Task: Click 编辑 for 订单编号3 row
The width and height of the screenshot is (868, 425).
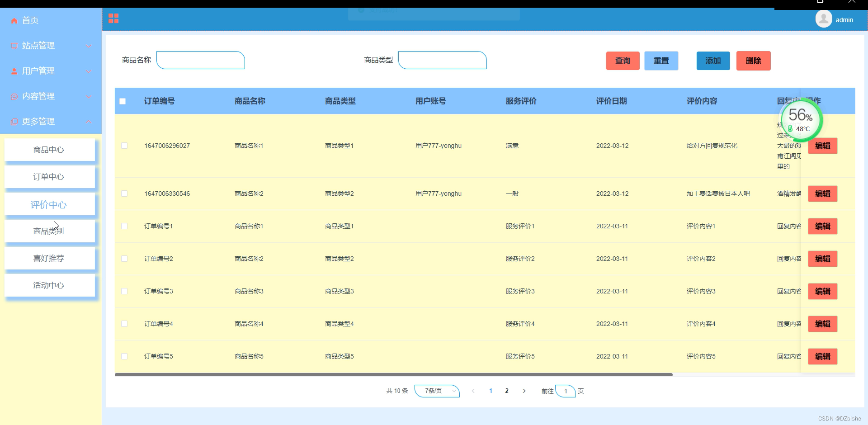Action: tap(822, 291)
